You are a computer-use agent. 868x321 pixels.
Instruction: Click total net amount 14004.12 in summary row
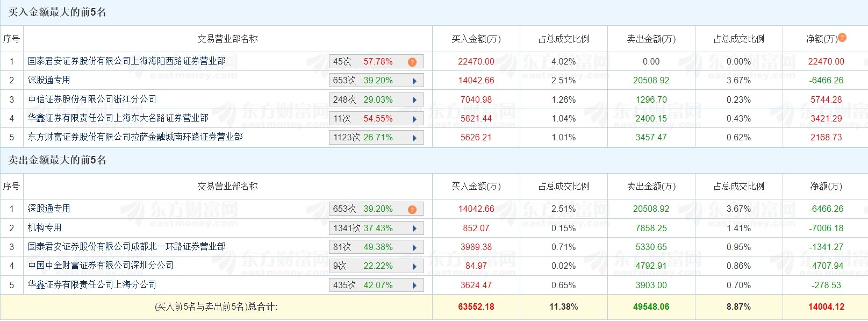827,307
